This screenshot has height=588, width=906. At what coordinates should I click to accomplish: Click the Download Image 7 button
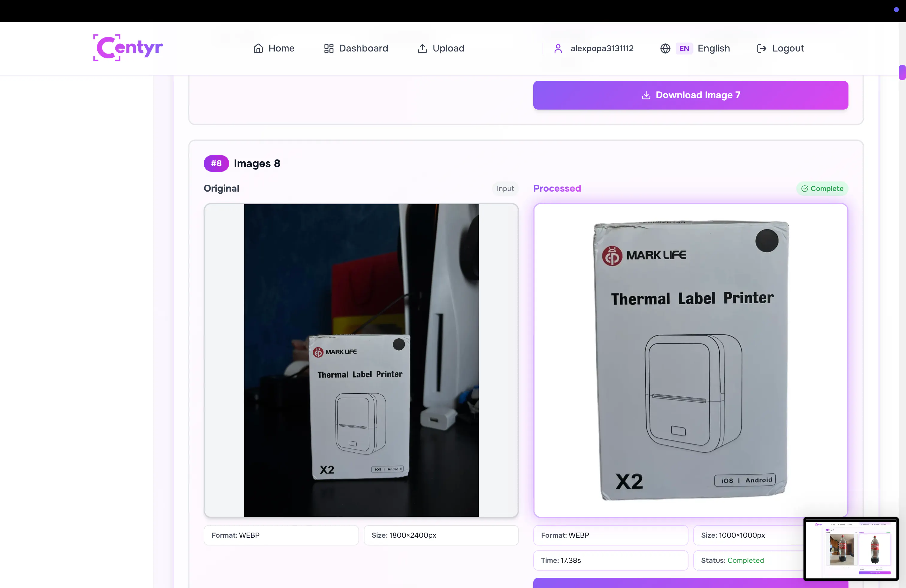pos(691,95)
